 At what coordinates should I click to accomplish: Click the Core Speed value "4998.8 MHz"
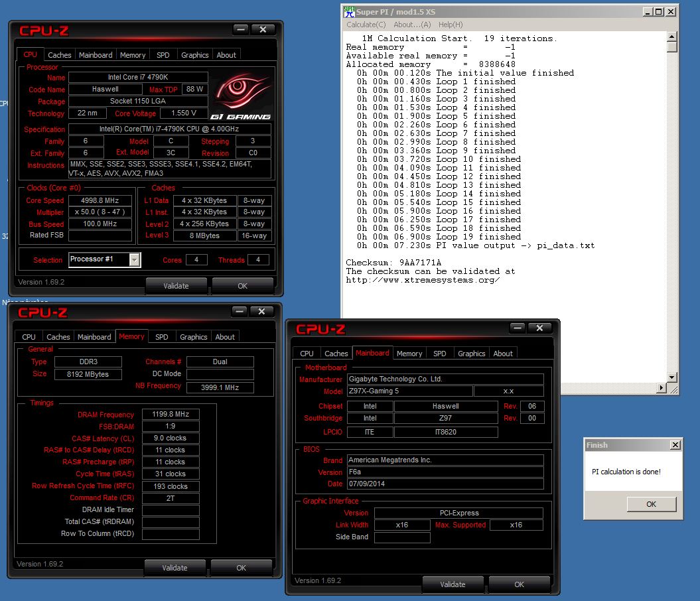point(100,201)
